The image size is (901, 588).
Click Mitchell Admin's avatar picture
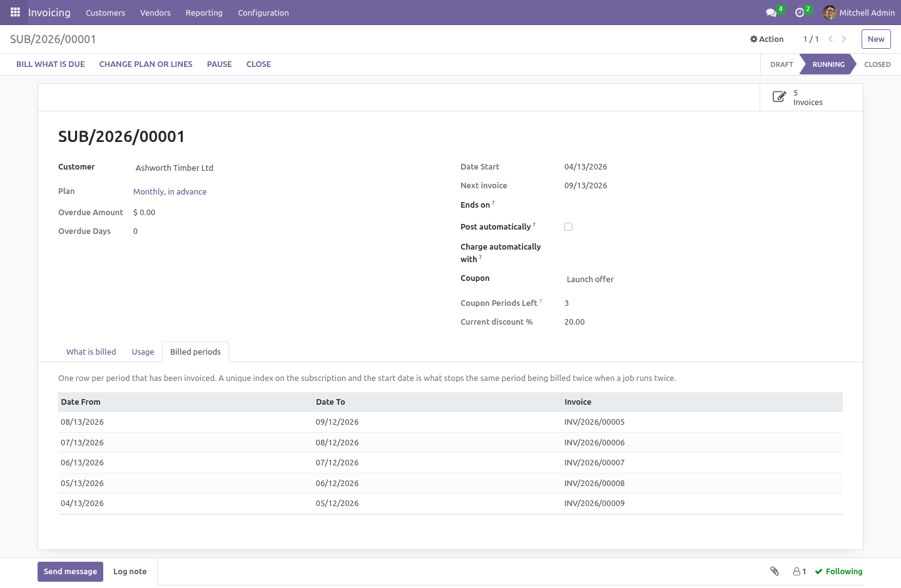[x=830, y=13]
